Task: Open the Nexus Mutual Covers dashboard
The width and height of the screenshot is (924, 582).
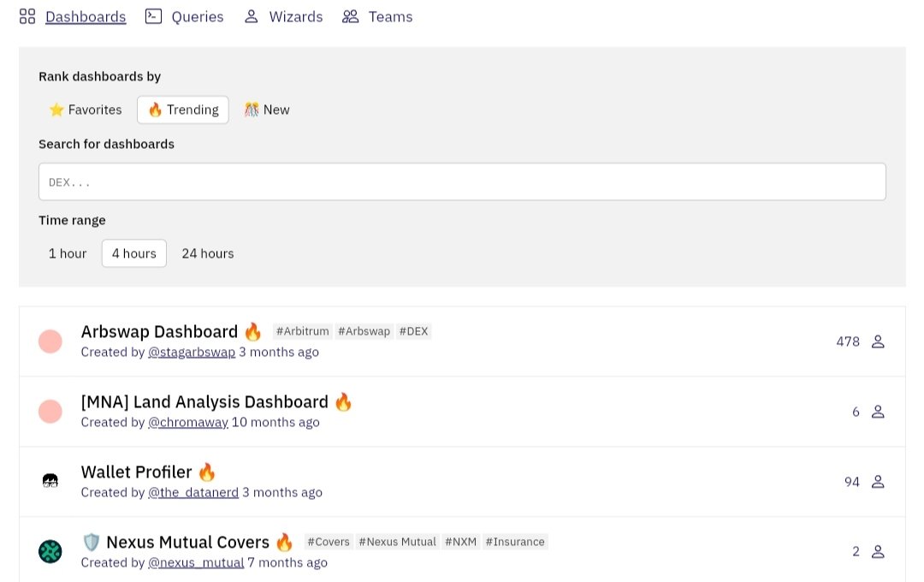Action: (187, 542)
